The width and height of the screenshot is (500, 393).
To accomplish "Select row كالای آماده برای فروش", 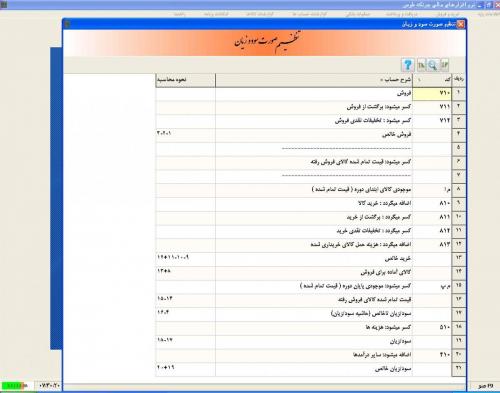I will [314, 273].
